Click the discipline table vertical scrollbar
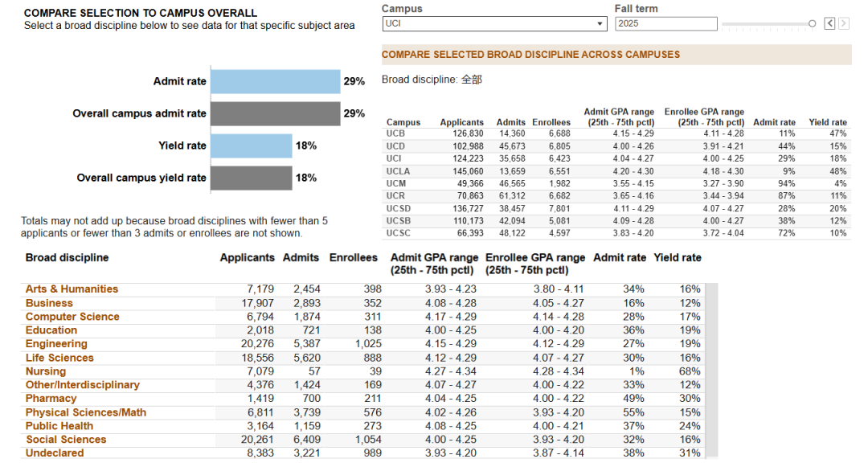Screen dimensions: 868x463 pos(712,371)
